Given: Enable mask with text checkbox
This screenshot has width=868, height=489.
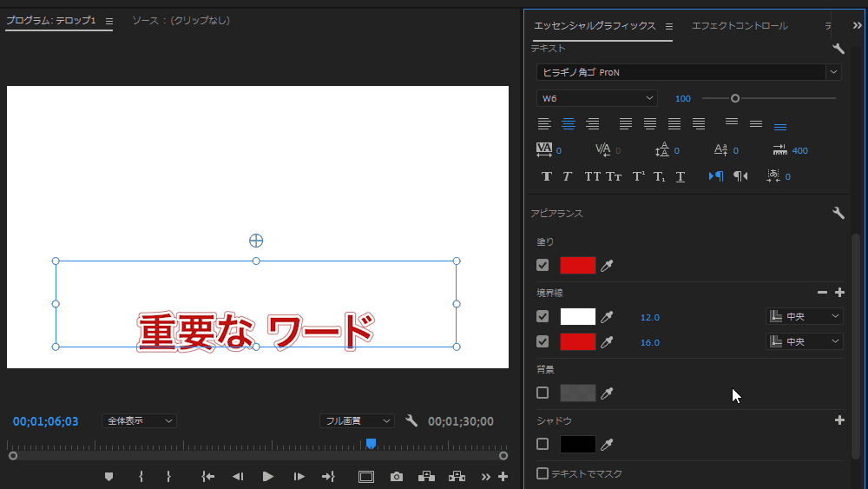Looking at the screenshot, I should pyautogui.click(x=542, y=473).
